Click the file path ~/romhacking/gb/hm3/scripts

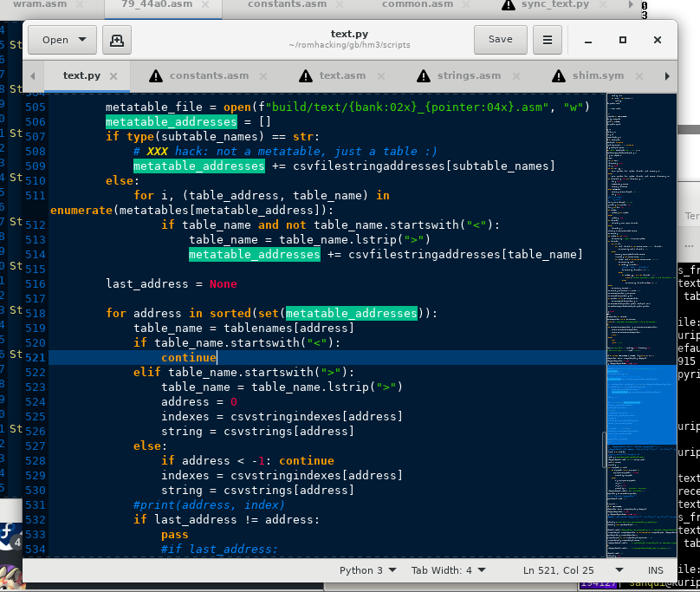(x=349, y=45)
